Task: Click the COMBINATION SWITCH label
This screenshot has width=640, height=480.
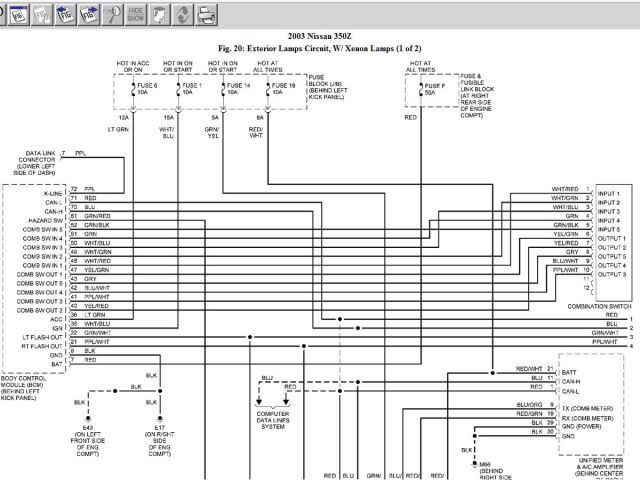Action: coord(597,305)
